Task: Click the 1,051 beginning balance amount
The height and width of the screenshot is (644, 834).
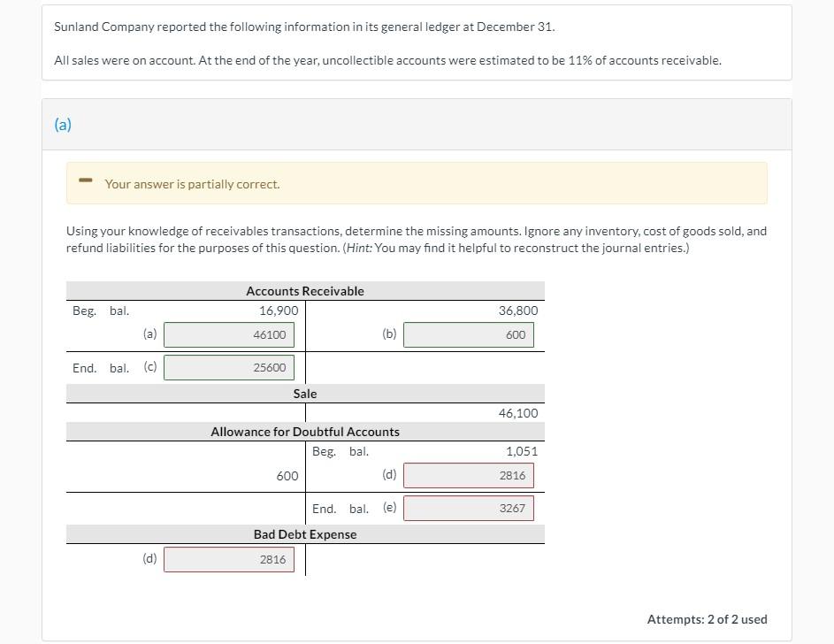Action: (521, 451)
